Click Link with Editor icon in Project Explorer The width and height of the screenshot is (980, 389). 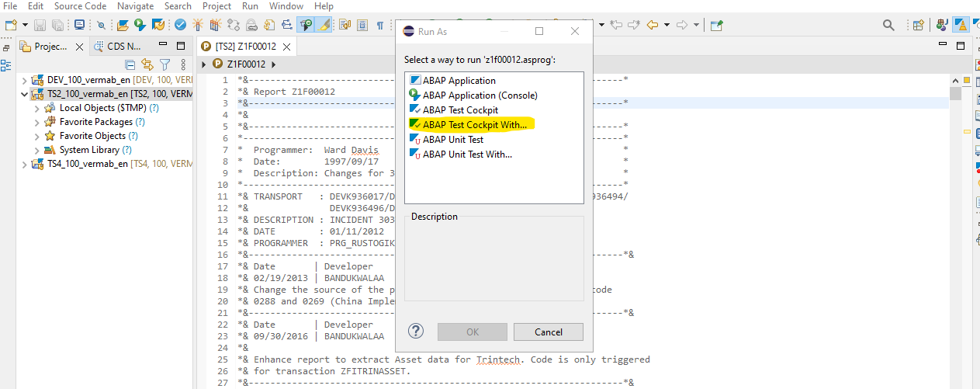(x=147, y=64)
